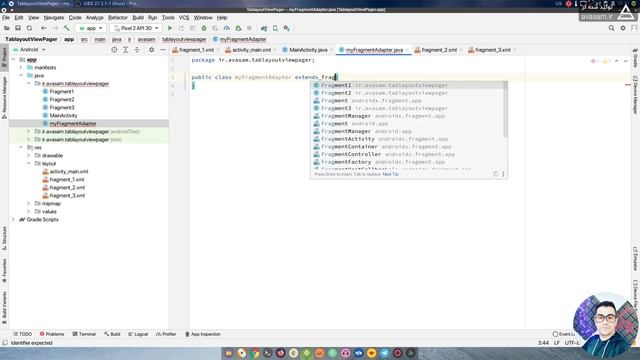Image resolution: width=640 pixels, height=360 pixels.
Task: Collapse the res folder
Action: (21, 147)
